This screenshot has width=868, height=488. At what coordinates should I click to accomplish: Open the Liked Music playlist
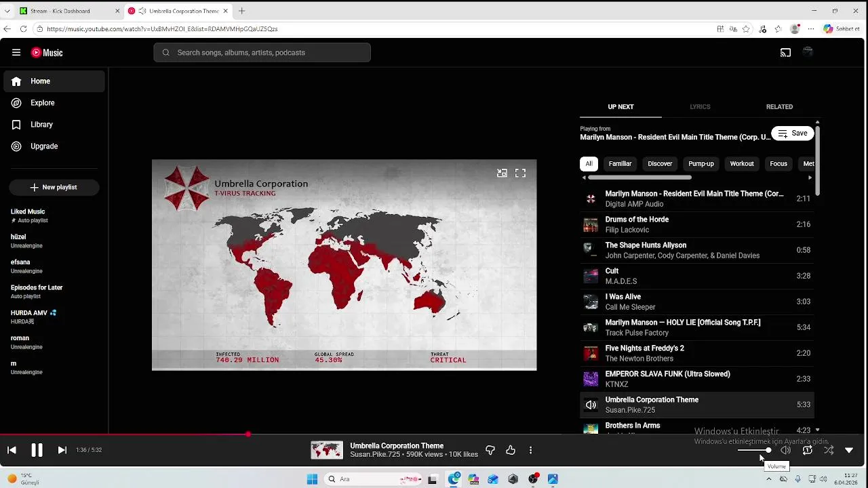click(x=54, y=216)
